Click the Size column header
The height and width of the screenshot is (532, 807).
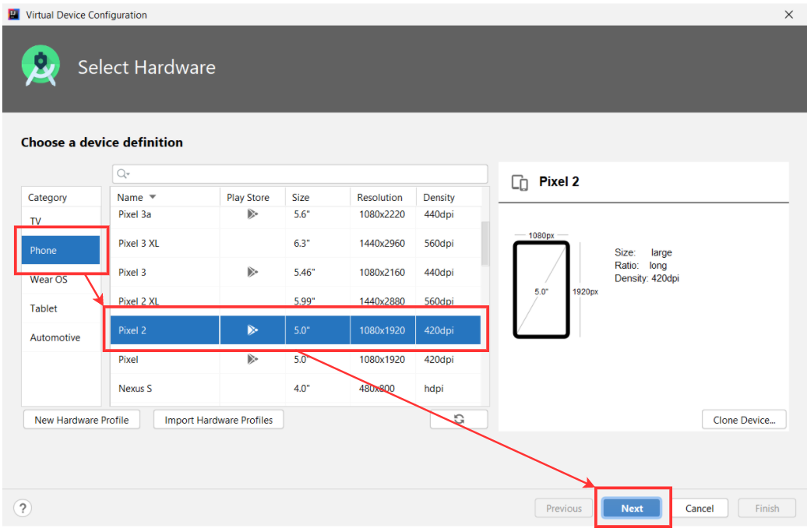pyautogui.click(x=318, y=197)
